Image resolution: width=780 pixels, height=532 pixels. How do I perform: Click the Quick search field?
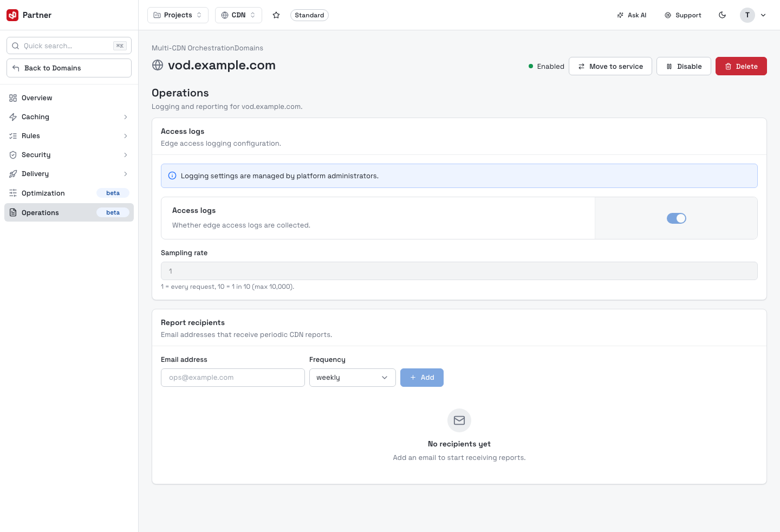pyautogui.click(x=69, y=46)
